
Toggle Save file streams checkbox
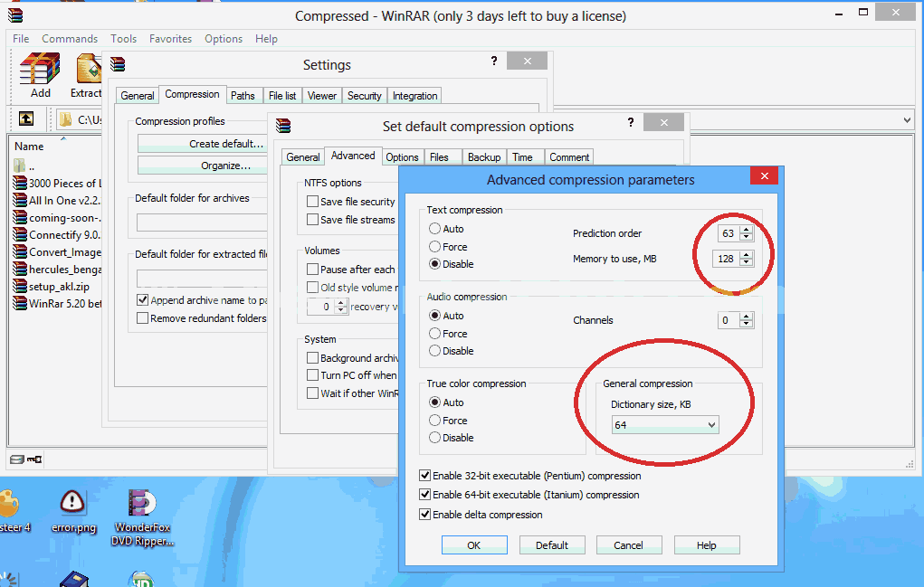(x=313, y=220)
